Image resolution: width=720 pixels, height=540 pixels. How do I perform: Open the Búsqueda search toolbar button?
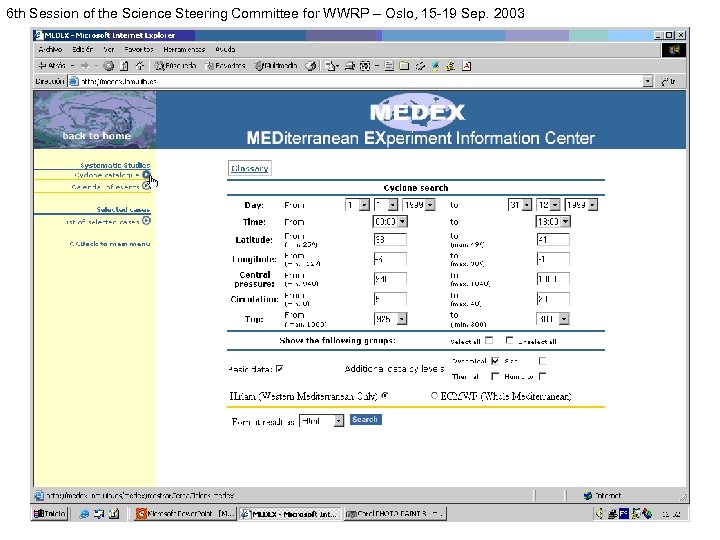(x=175, y=66)
